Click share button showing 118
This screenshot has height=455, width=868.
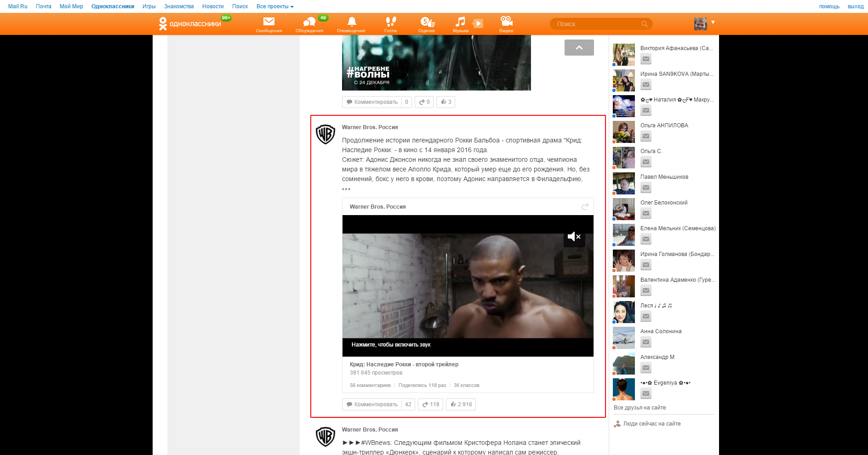coord(430,404)
